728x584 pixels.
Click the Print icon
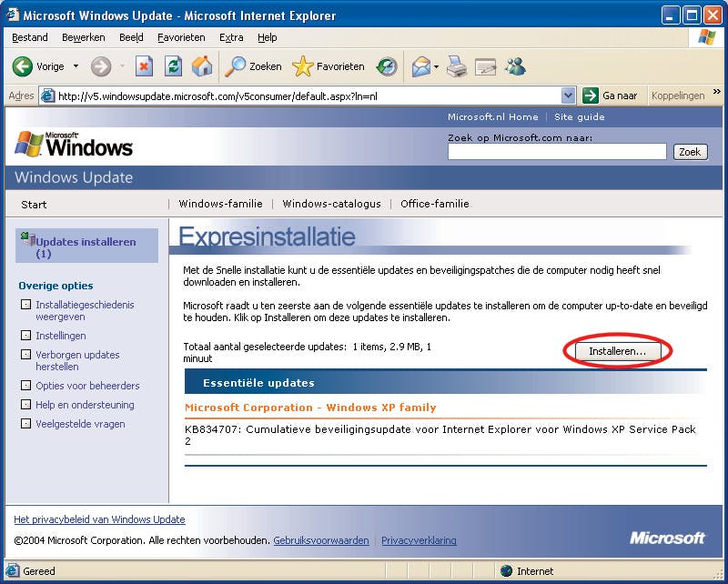[x=457, y=66]
